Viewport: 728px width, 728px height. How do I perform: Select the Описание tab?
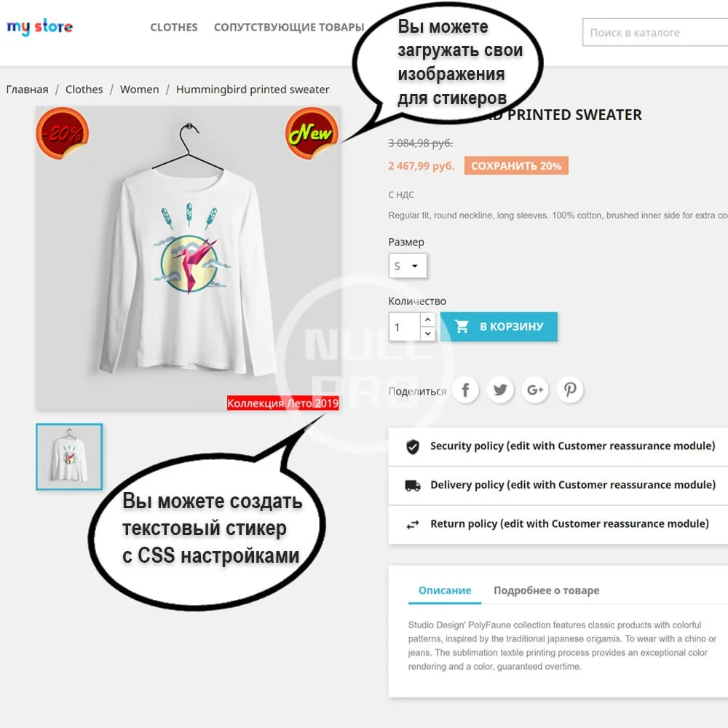445,590
